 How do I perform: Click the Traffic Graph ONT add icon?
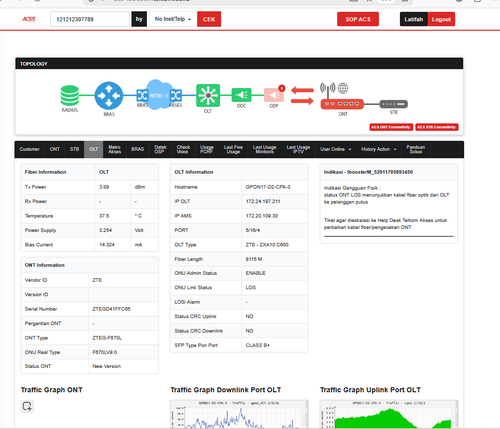point(27,406)
